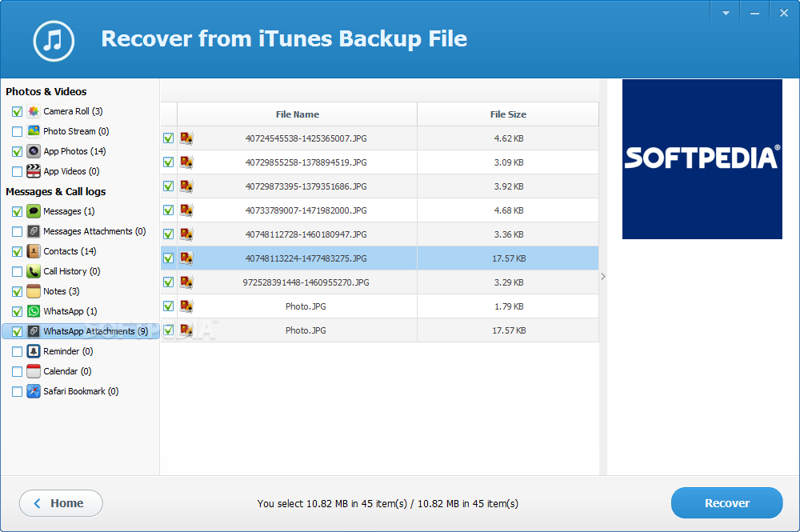Enable the Safari Bookmark checkbox
Screen dimensions: 800x532
(x=17, y=392)
